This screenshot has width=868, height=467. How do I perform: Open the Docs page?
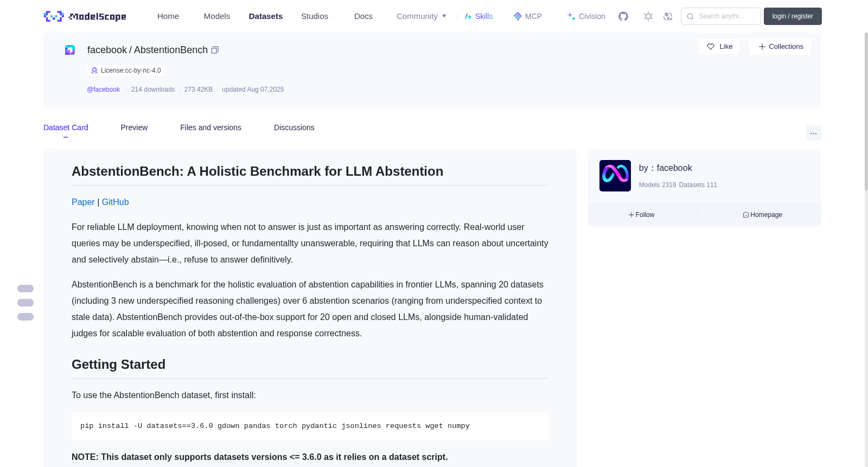point(363,16)
